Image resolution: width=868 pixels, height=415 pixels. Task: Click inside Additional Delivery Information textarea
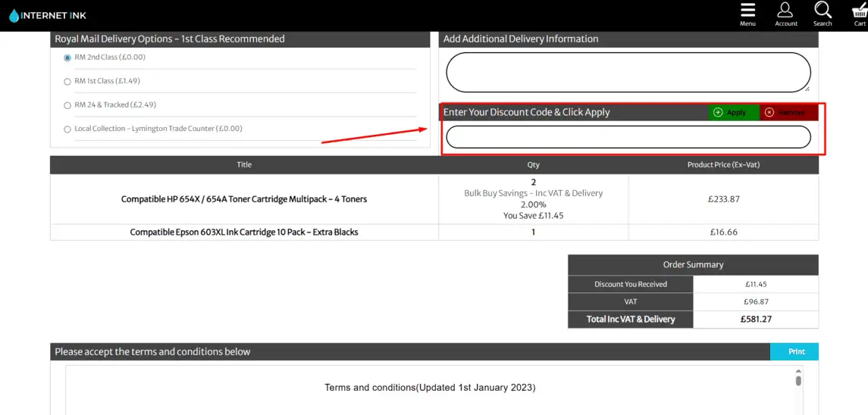tap(628, 73)
